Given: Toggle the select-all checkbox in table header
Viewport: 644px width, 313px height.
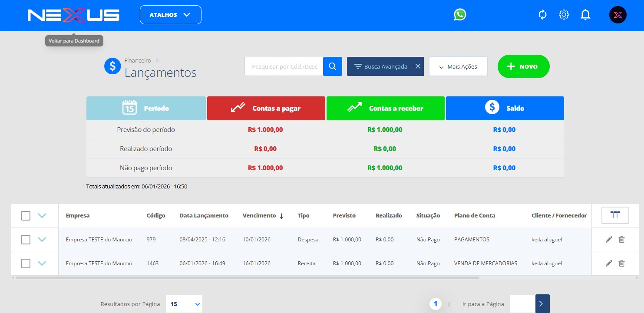Looking at the screenshot, I should tap(26, 215).
